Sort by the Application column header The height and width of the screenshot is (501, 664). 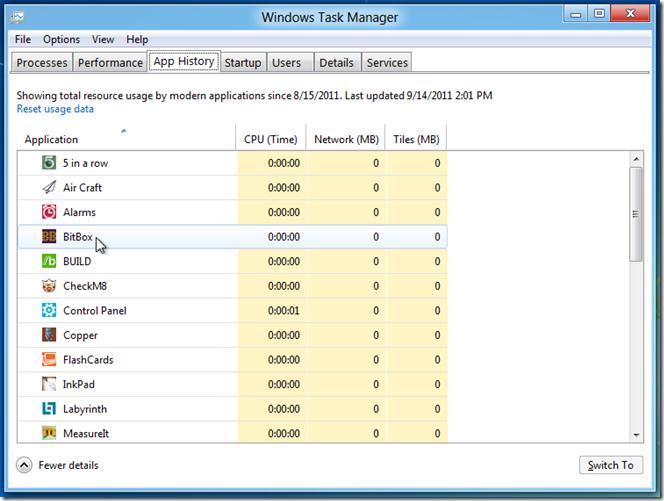52,140
